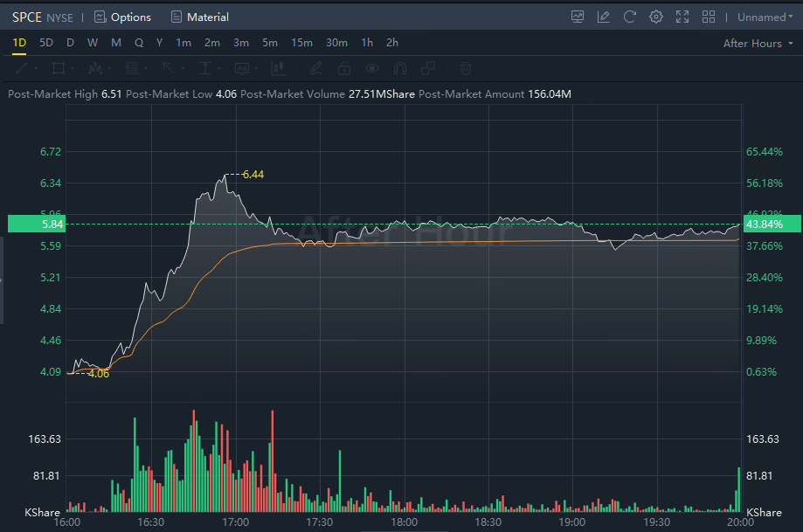Select the 1h interval
The height and width of the screenshot is (532, 803).
(367, 43)
